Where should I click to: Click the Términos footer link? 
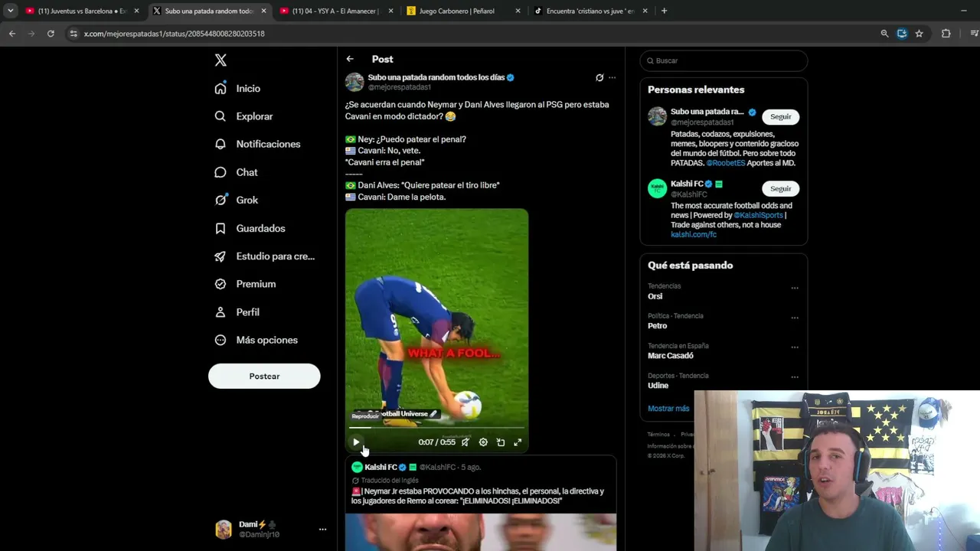pyautogui.click(x=658, y=434)
